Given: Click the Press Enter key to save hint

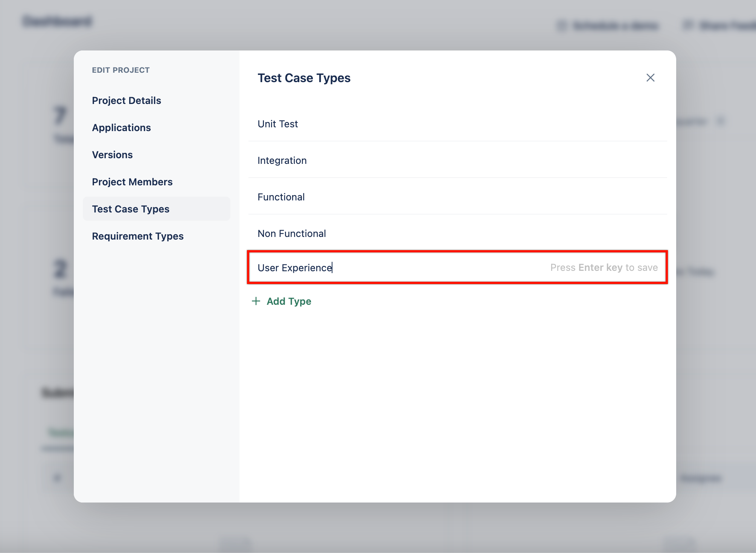Looking at the screenshot, I should [x=604, y=267].
